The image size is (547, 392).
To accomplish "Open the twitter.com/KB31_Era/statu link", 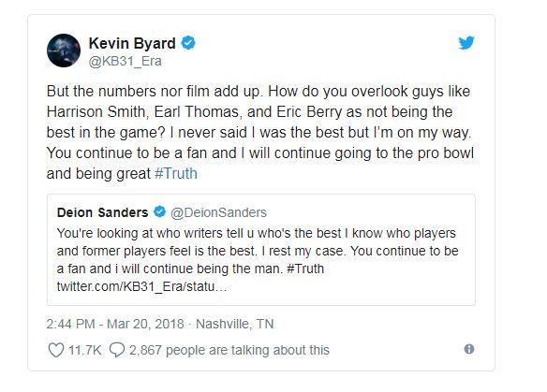I will click(141, 287).
